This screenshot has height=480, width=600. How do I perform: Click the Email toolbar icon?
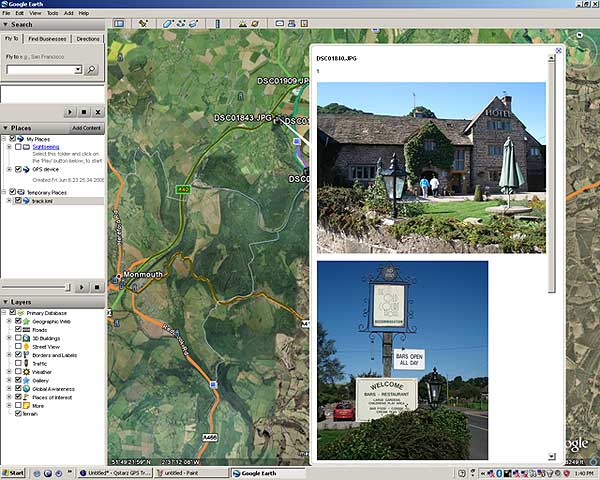click(x=280, y=24)
